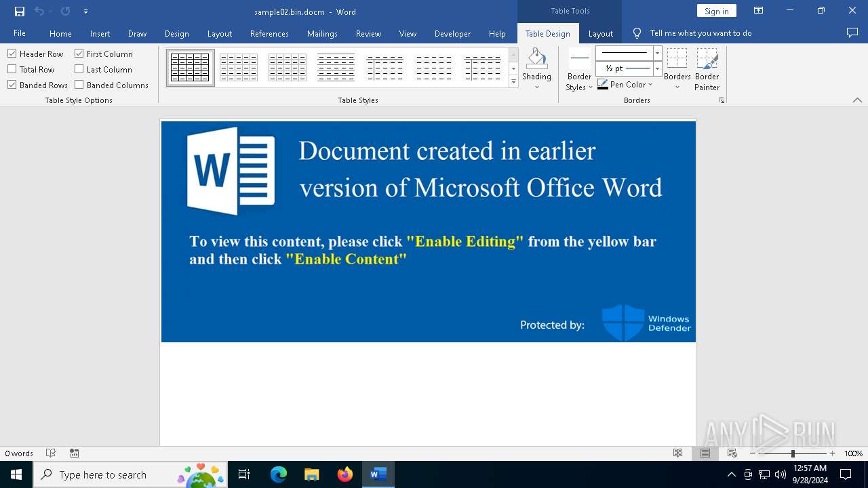This screenshot has height=488, width=868.
Task: Enable the Total Row checkbox
Action: [12, 69]
